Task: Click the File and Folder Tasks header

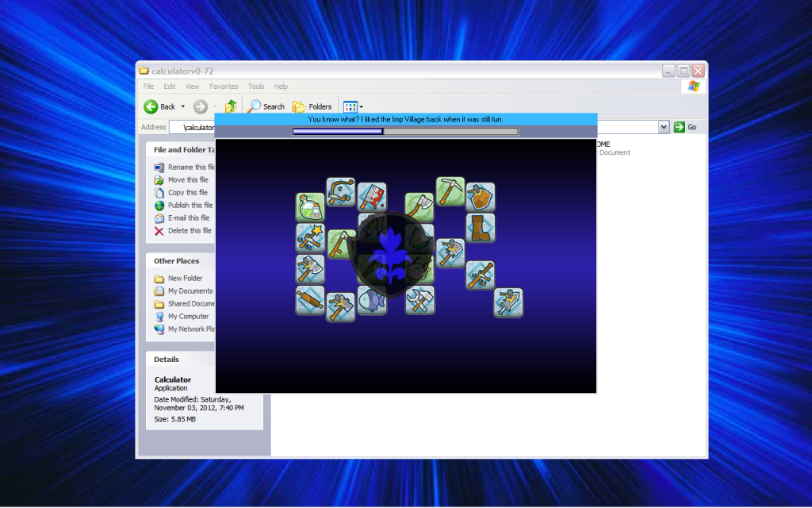Action: (x=180, y=150)
